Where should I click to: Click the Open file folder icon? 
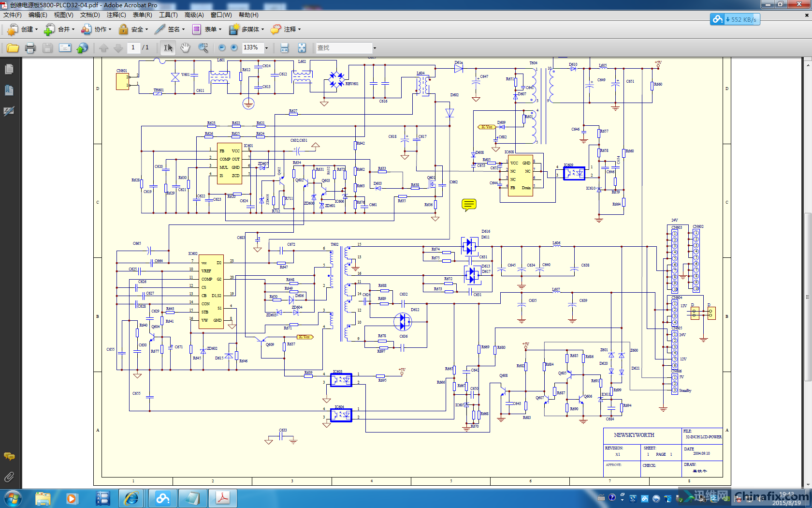pos(13,48)
